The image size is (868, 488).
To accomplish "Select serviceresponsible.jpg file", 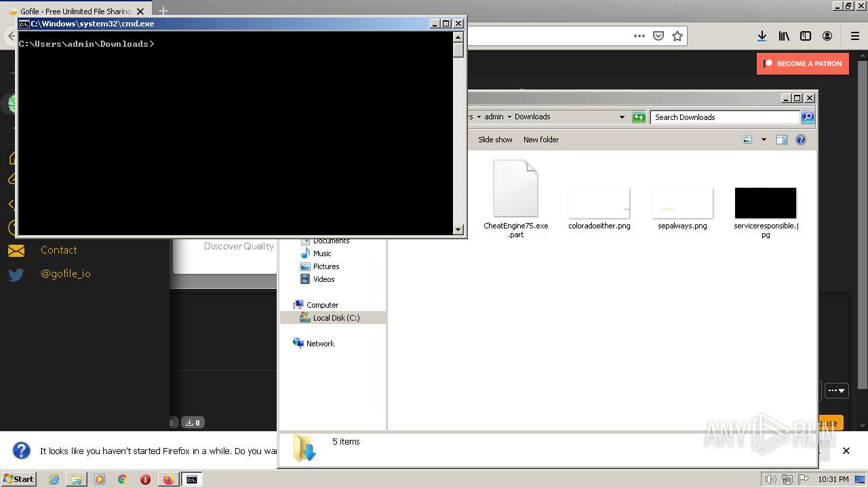I will (x=766, y=213).
